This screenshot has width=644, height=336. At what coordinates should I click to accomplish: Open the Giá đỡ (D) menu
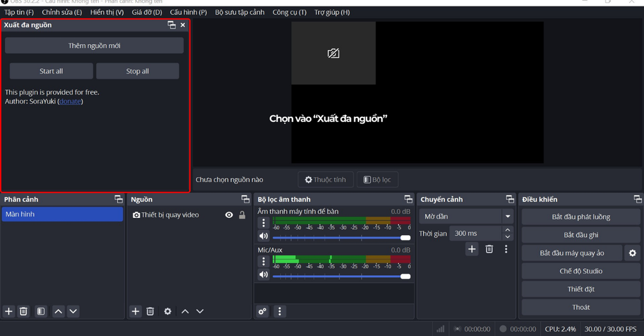pyautogui.click(x=147, y=13)
